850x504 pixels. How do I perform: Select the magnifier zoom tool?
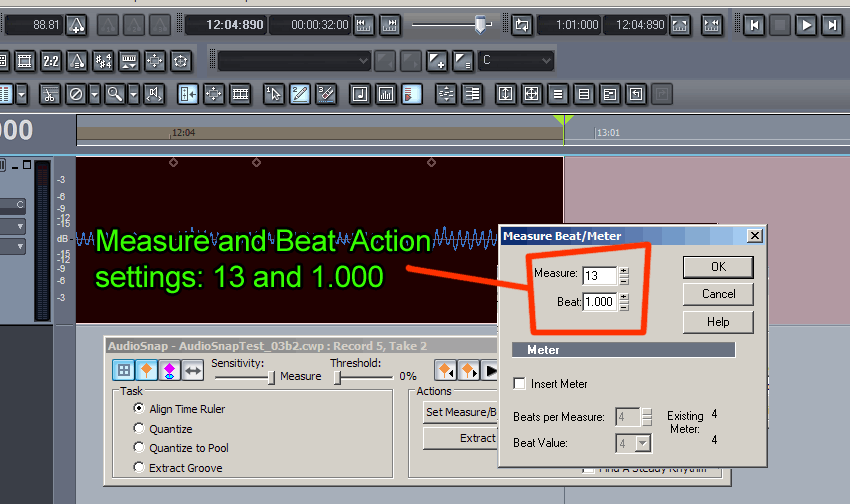tap(115, 94)
